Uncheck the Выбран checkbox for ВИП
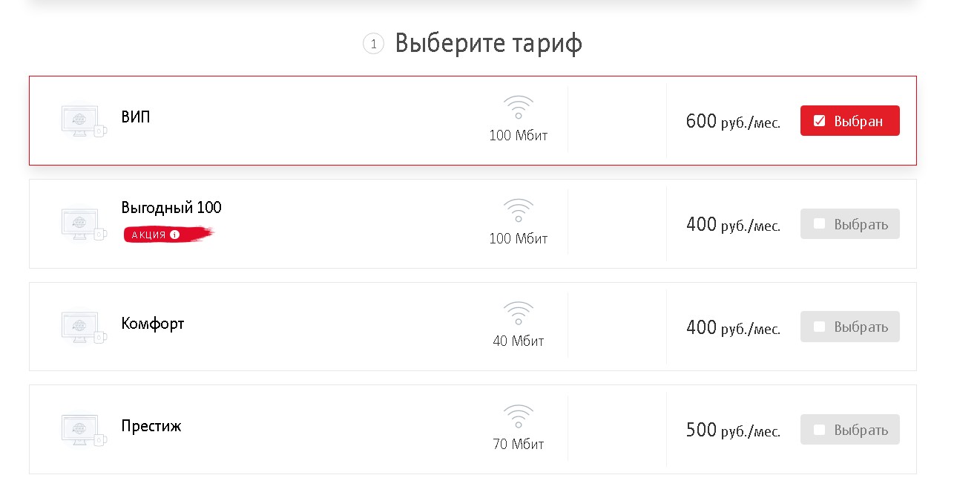The height and width of the screenshot is (501, 980). [820, 121]
